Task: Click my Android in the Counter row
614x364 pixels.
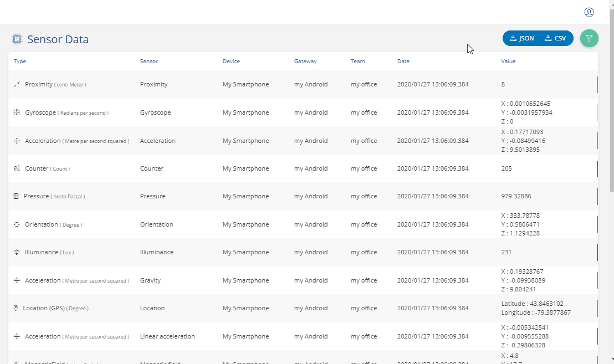Action: pos(311,168)
